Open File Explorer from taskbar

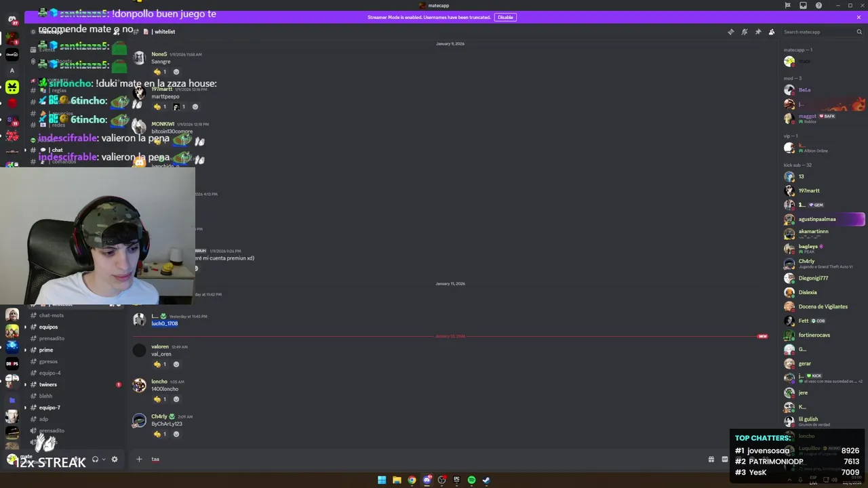(397, 480)
